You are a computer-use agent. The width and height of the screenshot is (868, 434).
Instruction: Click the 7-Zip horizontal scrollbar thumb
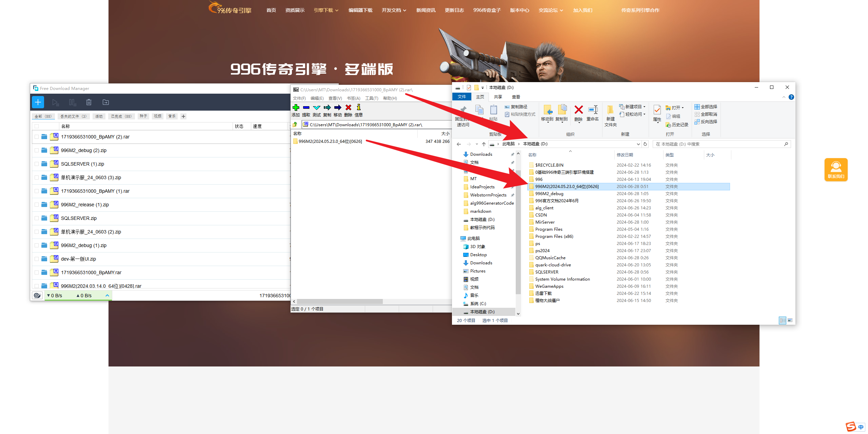[x=340, y=301]
